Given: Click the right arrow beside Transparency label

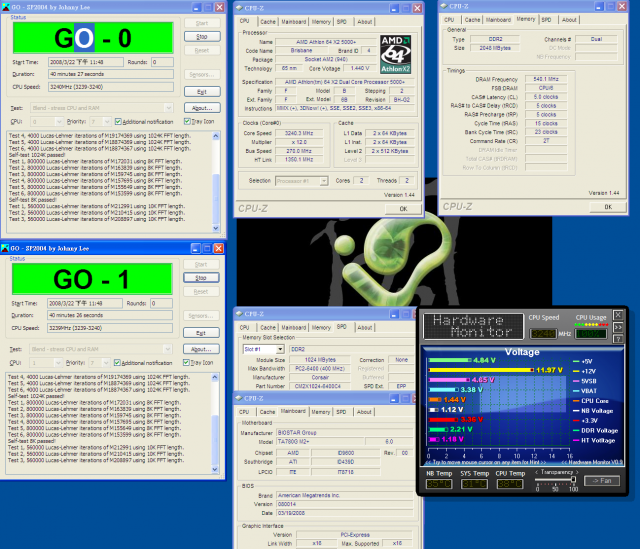Looking at the screenshot, I should click(577, 472).
